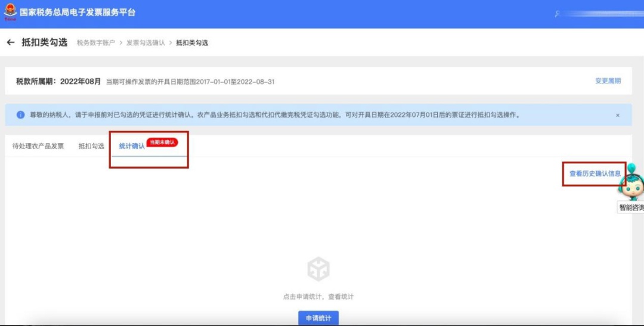Image resolution: width=644 pixels, height=326 pixels.
Task: Close the blue notice banner
Action: point(617,116)
